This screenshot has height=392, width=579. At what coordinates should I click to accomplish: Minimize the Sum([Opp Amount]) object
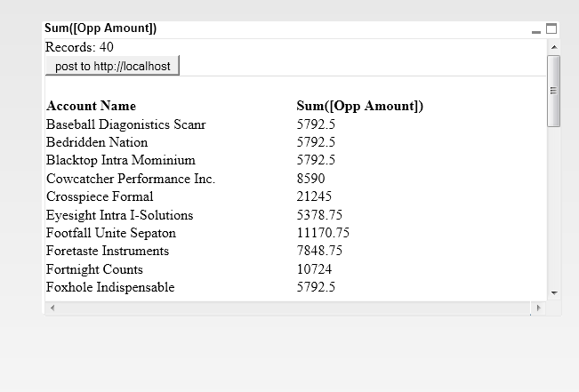(536, 30)
